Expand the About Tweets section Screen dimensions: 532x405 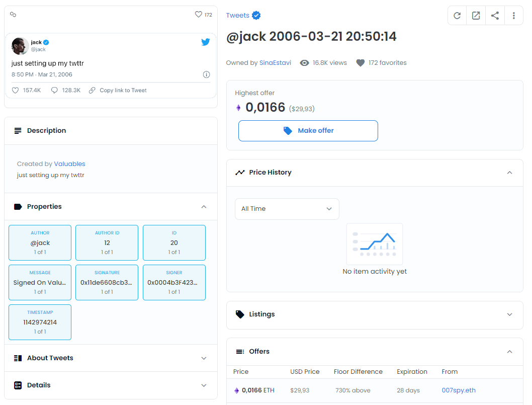[x=204, y=358]
